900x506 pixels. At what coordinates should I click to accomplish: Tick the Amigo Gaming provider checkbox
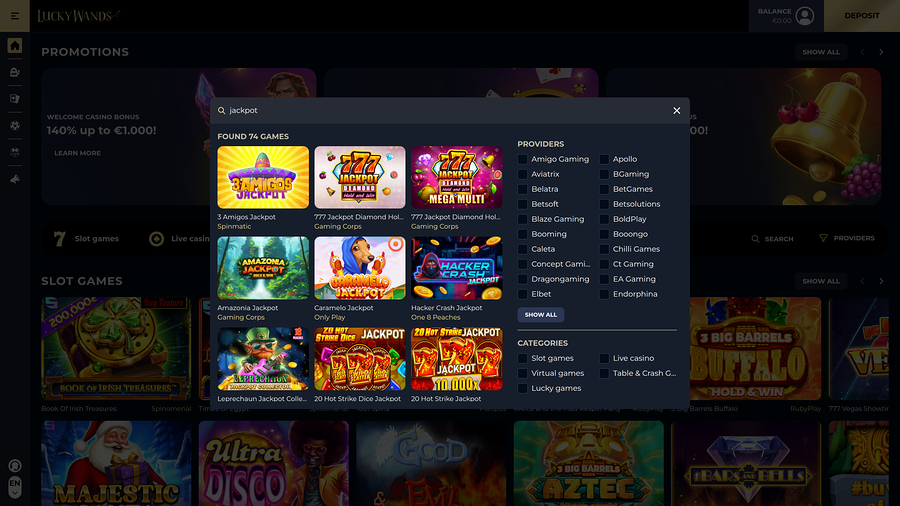click(522, 159)
